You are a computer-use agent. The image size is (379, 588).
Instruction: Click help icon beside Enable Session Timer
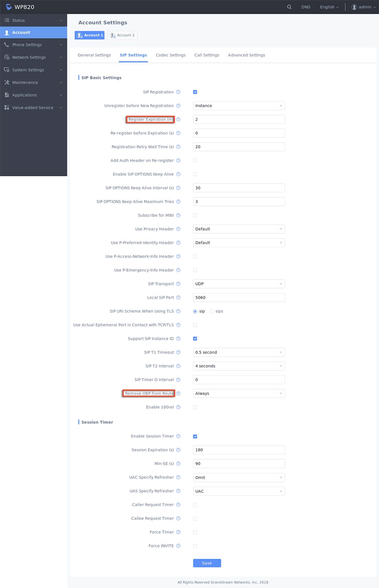pos(178,436)
